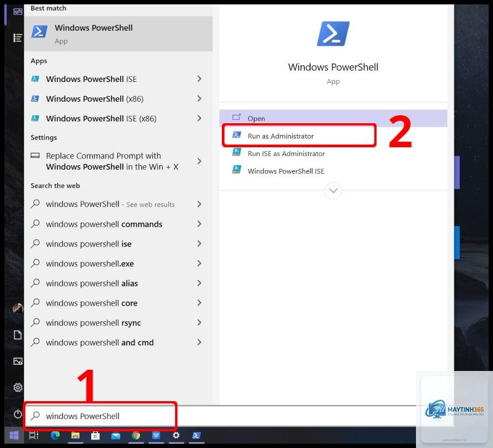Open Pictures from Start sidebar

(18, 361)
